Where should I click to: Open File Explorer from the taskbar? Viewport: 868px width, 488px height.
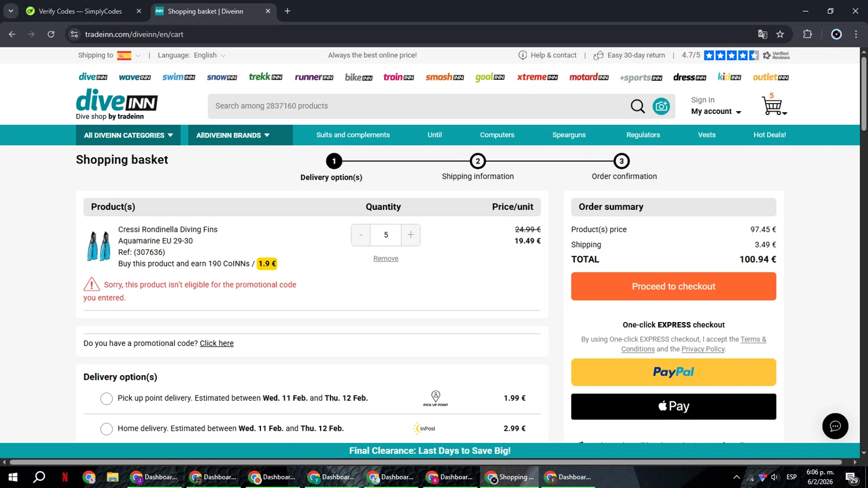pos(112,477)
